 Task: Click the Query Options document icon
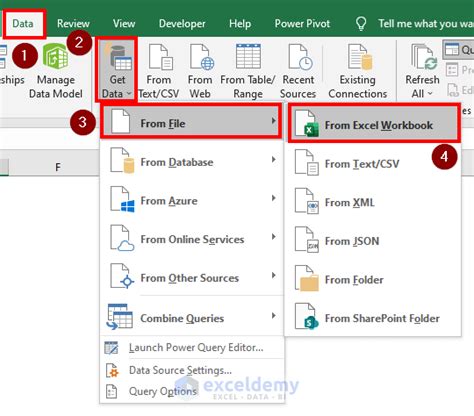pyautogui.click(x=111, y=391)
